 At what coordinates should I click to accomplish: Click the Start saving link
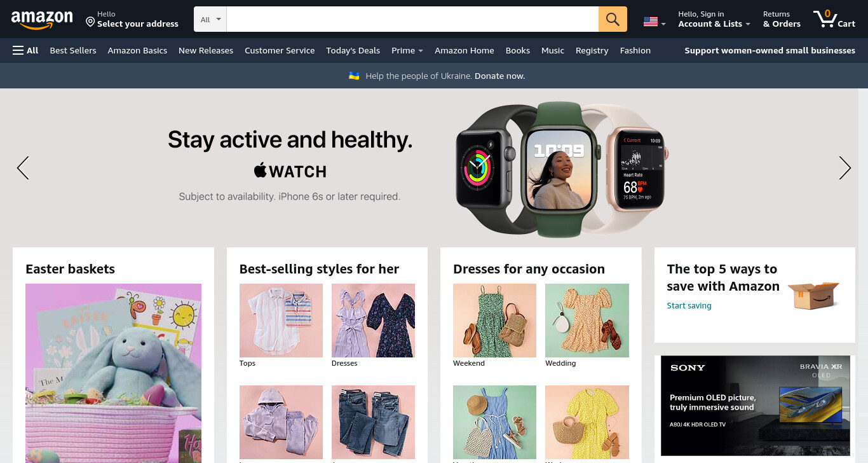pyautogui.click(x=689, y=306)
